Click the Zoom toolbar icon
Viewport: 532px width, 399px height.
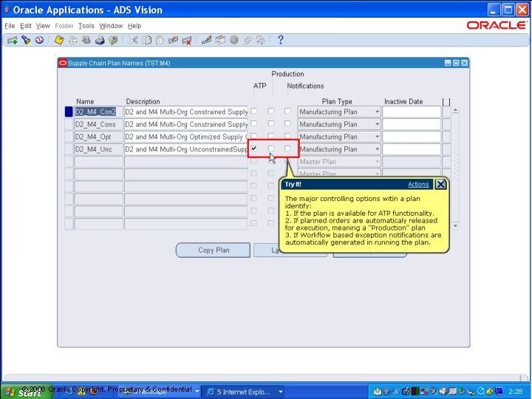220,41
